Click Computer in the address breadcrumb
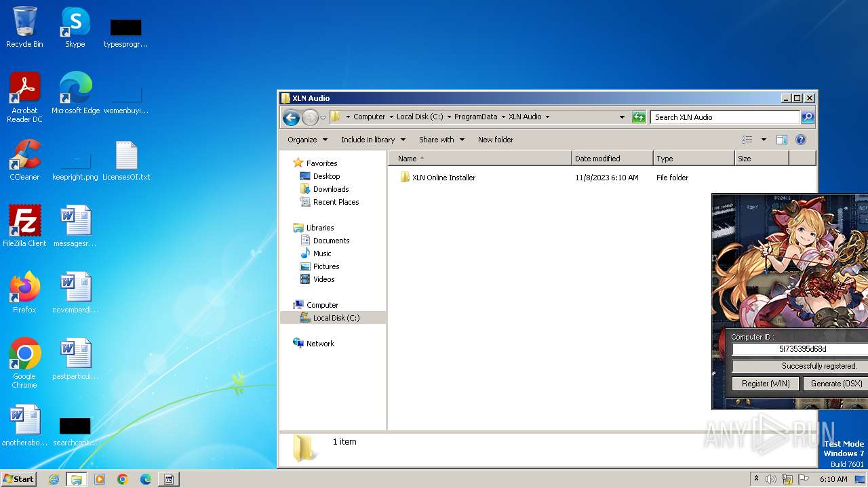 369,117
